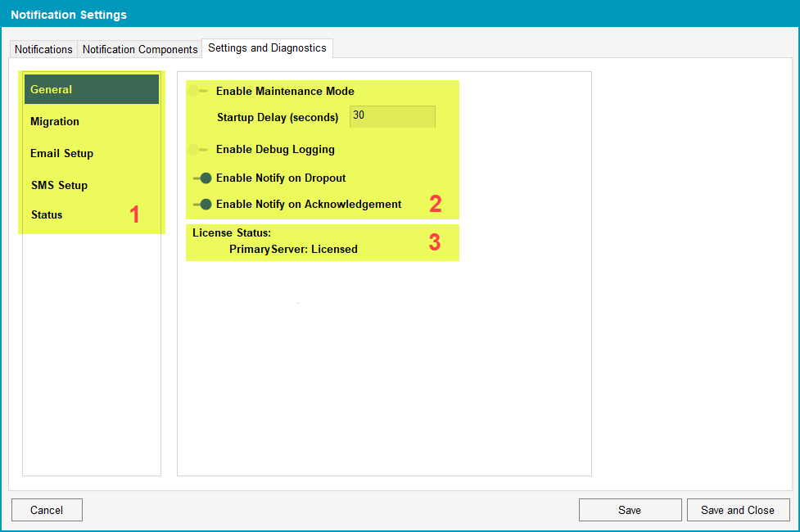Viewport: 800px width, 532px height.
Task: Click the Startup Delay seconds input field
Action: [392, 116]
